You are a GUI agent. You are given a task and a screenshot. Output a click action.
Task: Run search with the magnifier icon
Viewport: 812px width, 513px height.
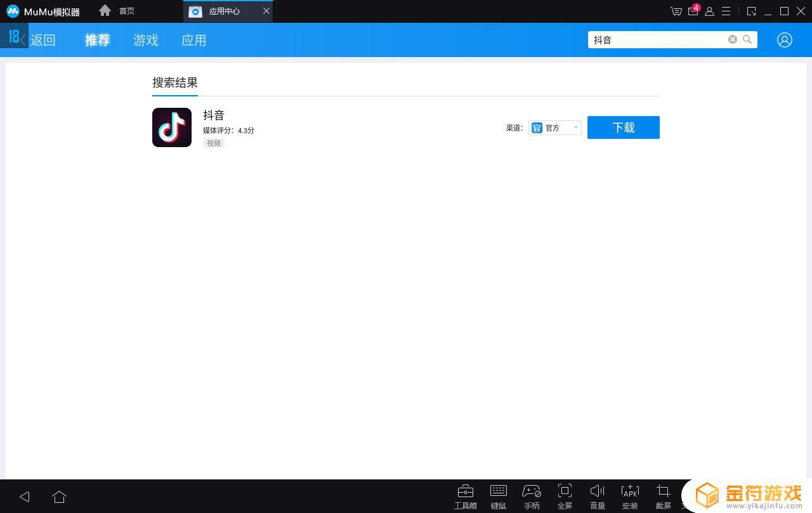click(x=747, y=39)
